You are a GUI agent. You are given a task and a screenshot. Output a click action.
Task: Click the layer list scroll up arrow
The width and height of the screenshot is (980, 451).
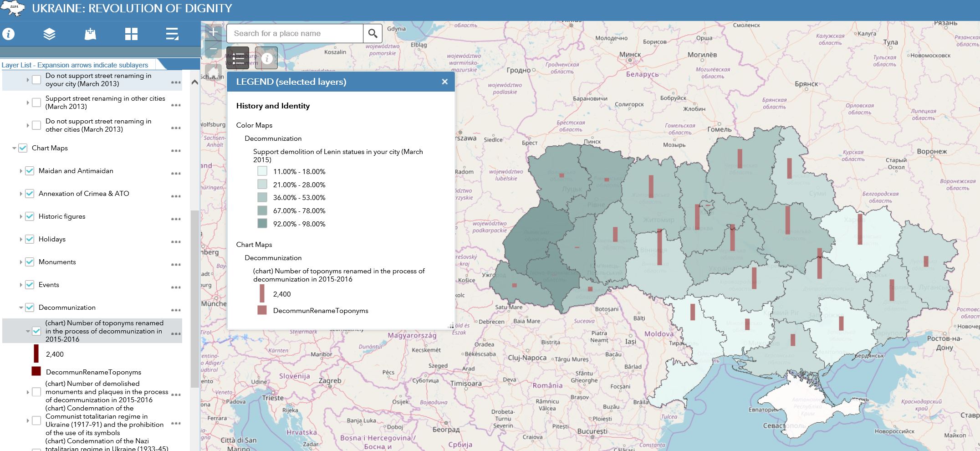click(194, 82)
